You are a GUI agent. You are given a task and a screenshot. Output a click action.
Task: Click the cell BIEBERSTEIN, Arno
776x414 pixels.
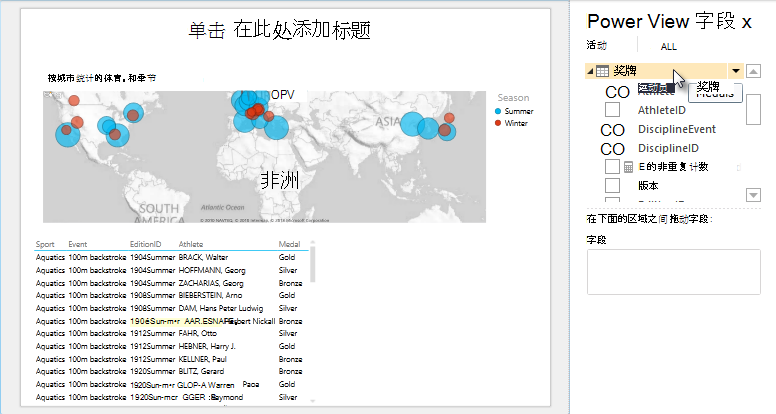pyautogui.click(x=210, y=295)
